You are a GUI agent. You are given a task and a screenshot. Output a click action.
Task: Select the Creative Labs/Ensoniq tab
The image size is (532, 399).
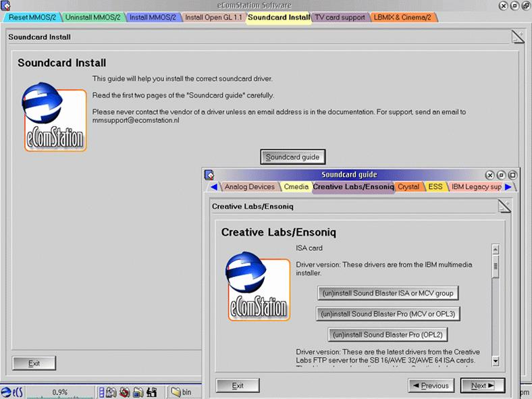pyautogui.click(x=353, y=186)
